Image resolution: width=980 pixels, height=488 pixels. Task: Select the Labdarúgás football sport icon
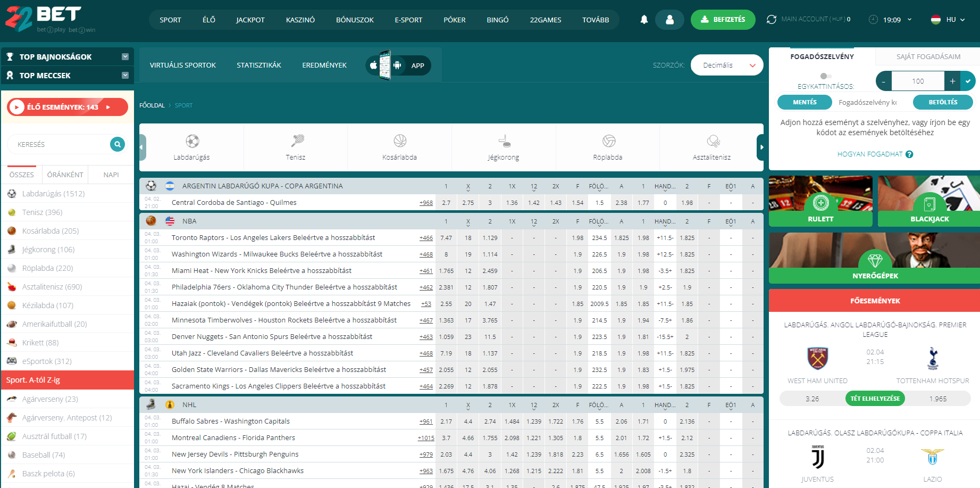[x=192, y=141]
